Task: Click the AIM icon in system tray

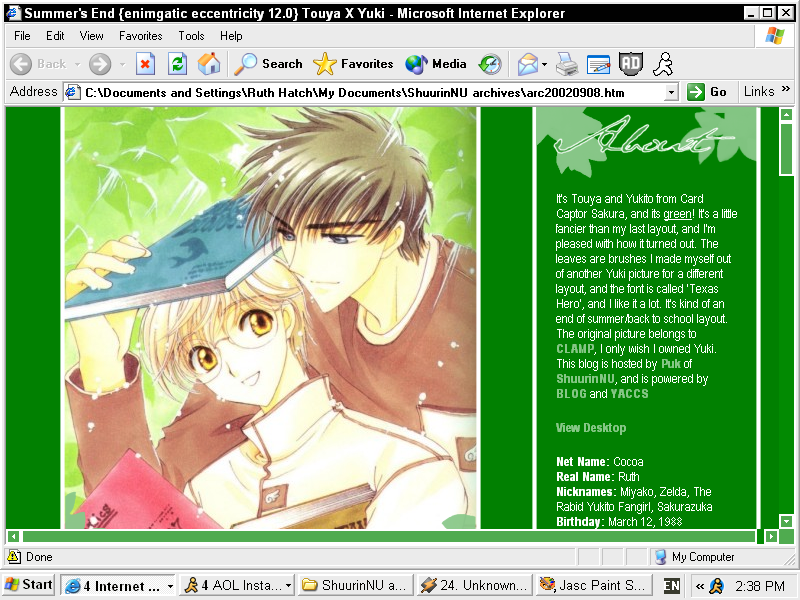Action: tap(716, 586)
